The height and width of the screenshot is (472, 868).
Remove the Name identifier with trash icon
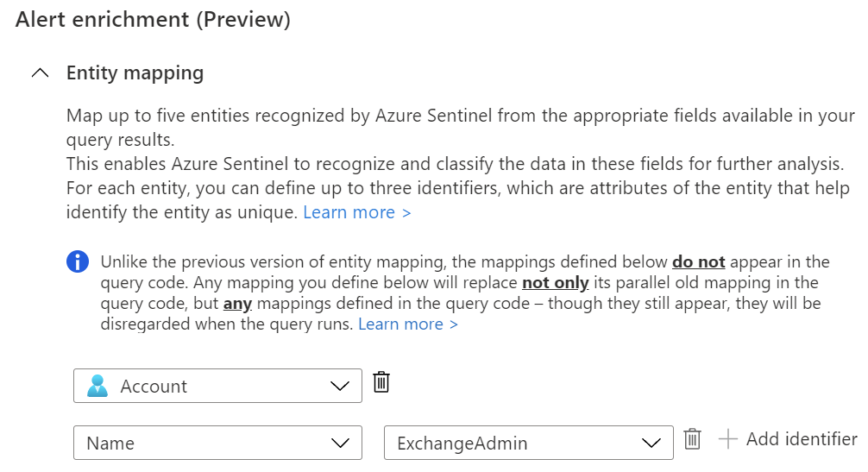(691, 439)
